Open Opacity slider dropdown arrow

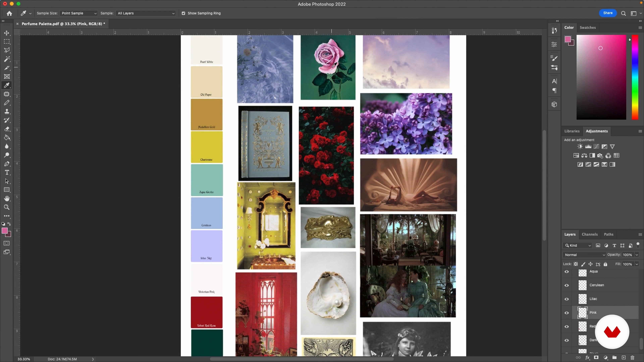pyautogui.click(x=637, y=255)
